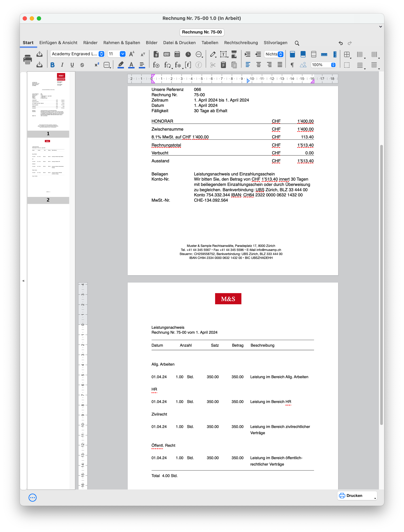Click the insert field f-plus icon
Viewport: 404px width, 532px height.
click(156, 65)
